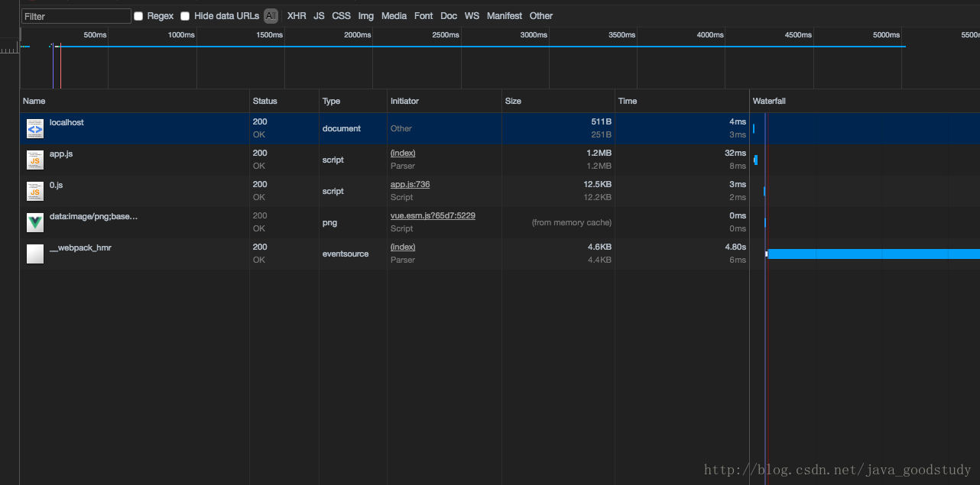
Task: Filter requests by XHR
Action: pyautogui.click(x=297, y=16)
